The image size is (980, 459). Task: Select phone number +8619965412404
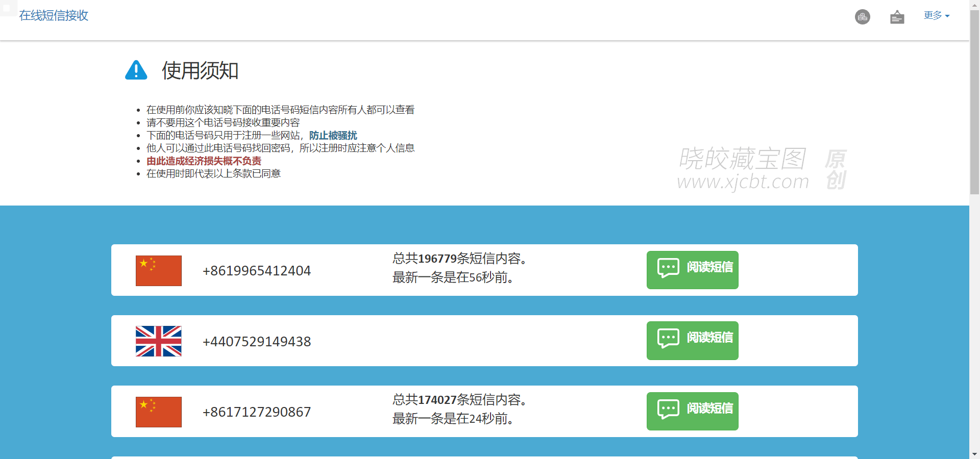[257, 270]
